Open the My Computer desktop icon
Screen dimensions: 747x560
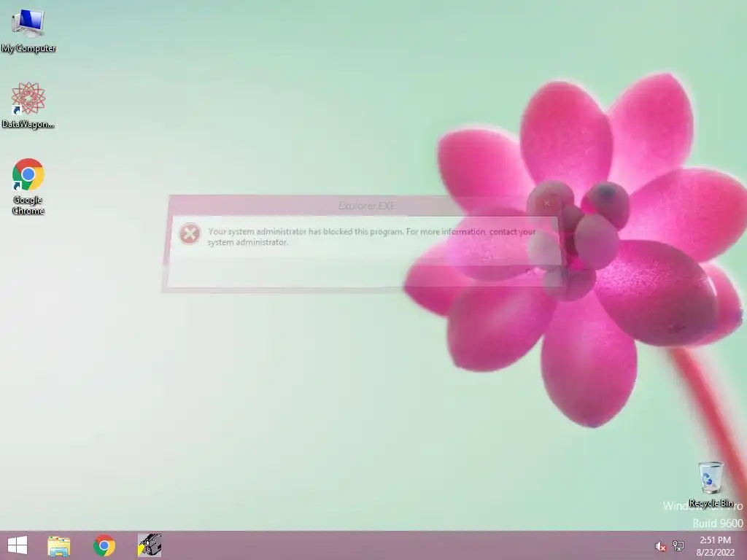(x=28, y=30)
